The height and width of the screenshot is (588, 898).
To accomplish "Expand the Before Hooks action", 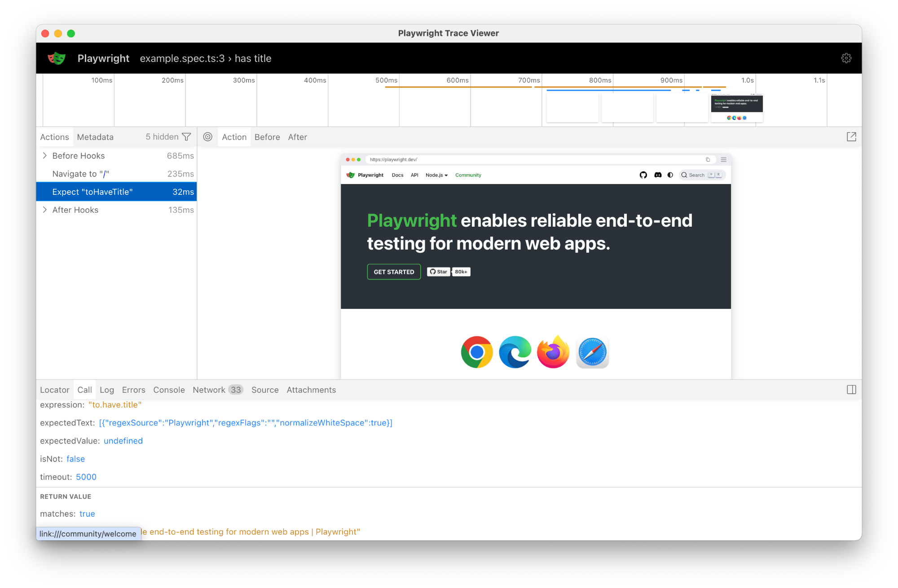I will 44,156.
